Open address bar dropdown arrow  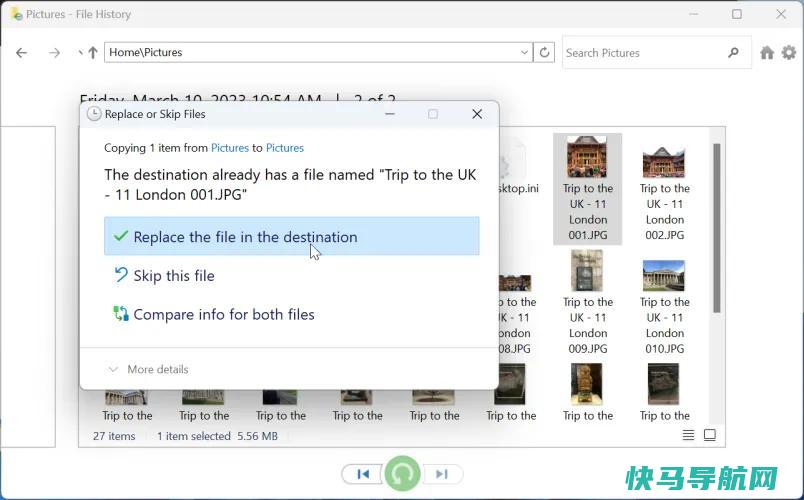pos(524,52)
